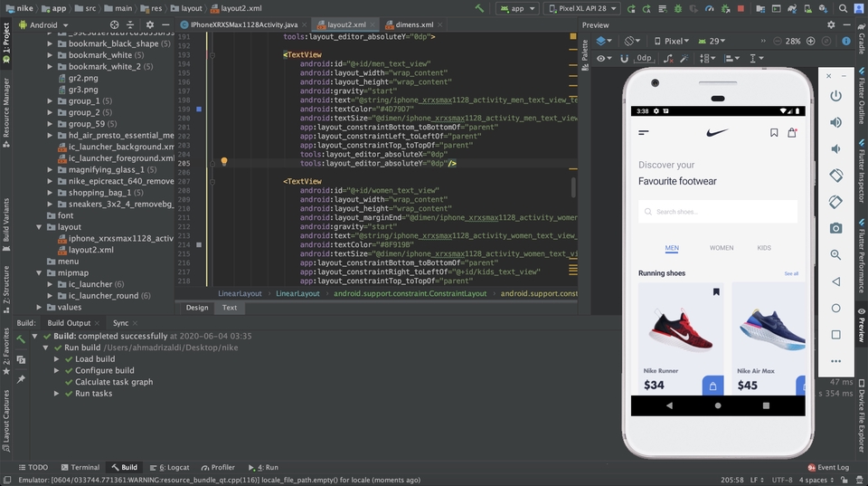The image size is (868, 486).
Task: Open the Pixel XL API 28 device dropdown
Action: point(581,8)
